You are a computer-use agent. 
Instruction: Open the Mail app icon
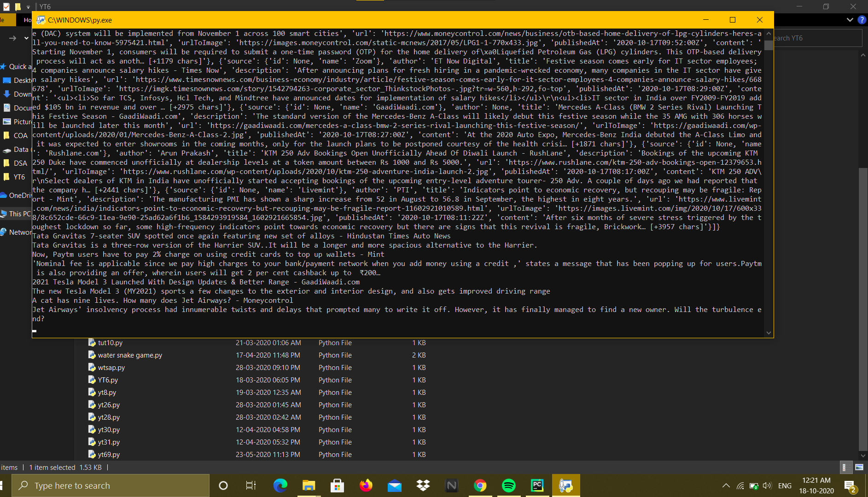[394, 485]
